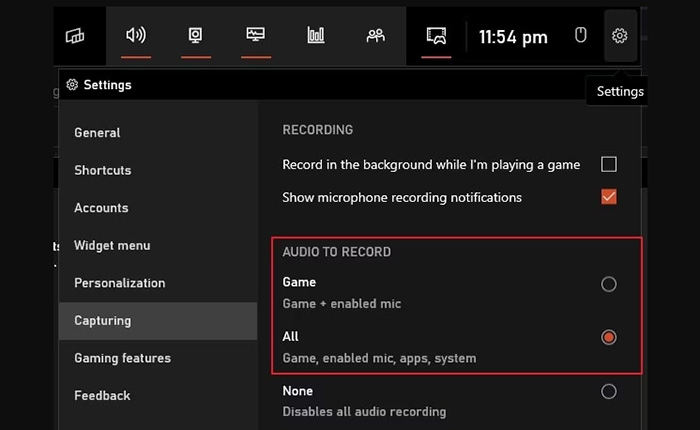
Task: Open Personalization in settings sidebar
Action: click(119, 283)
